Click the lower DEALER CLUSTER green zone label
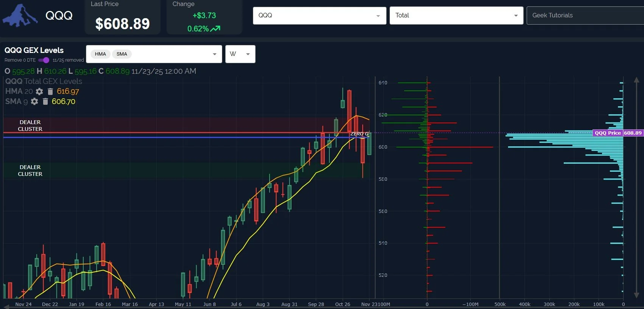 30,171
